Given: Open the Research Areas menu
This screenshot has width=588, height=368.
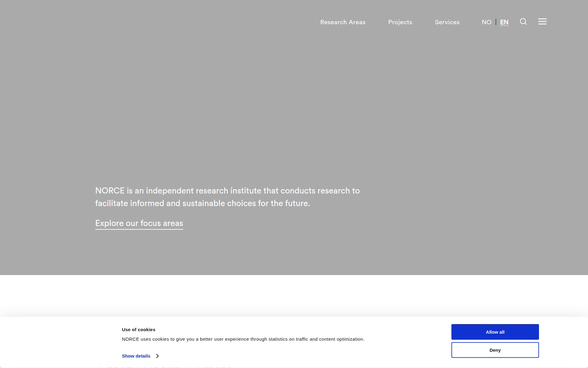Looking at the screenshot, I should click(x=343, y=22).
